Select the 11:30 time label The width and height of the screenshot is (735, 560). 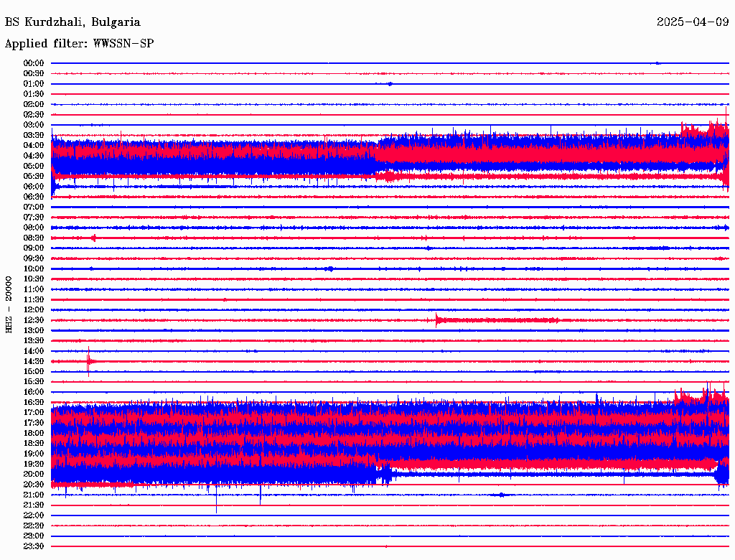pos(34,299)
